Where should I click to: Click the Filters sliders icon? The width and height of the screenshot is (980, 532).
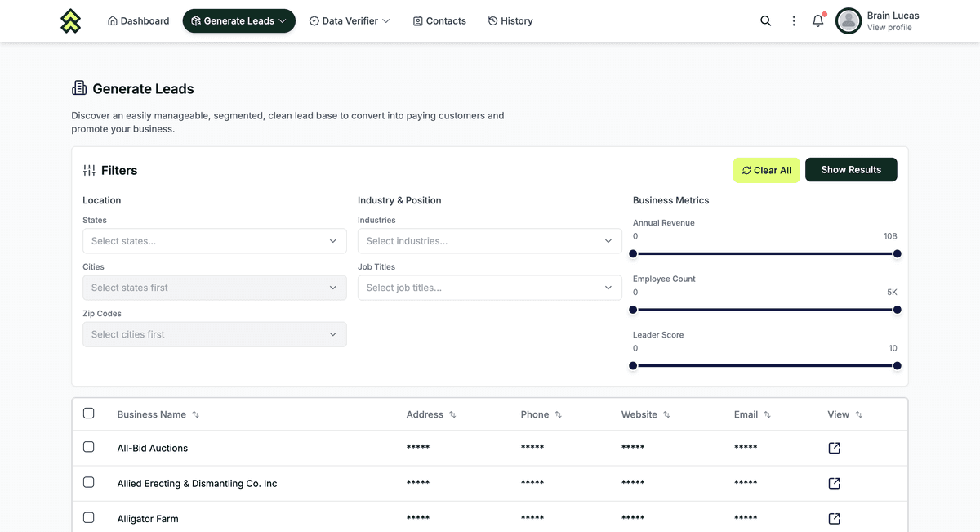pyautogui.click(x=88, y=170)
